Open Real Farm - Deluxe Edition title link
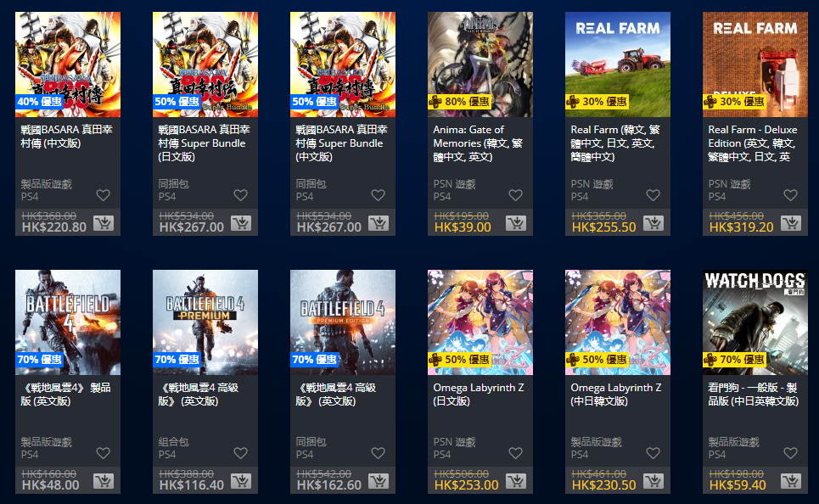819x504 pixels. [752, 143]
